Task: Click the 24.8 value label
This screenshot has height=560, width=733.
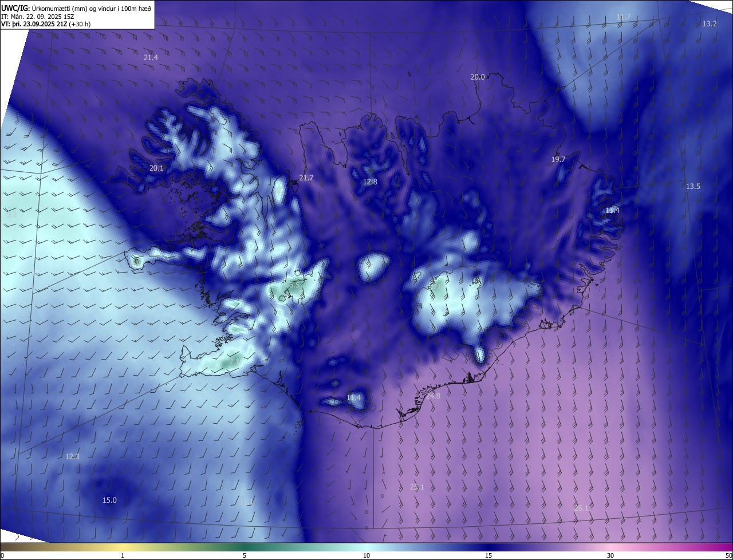Action: tap(433, 396)
